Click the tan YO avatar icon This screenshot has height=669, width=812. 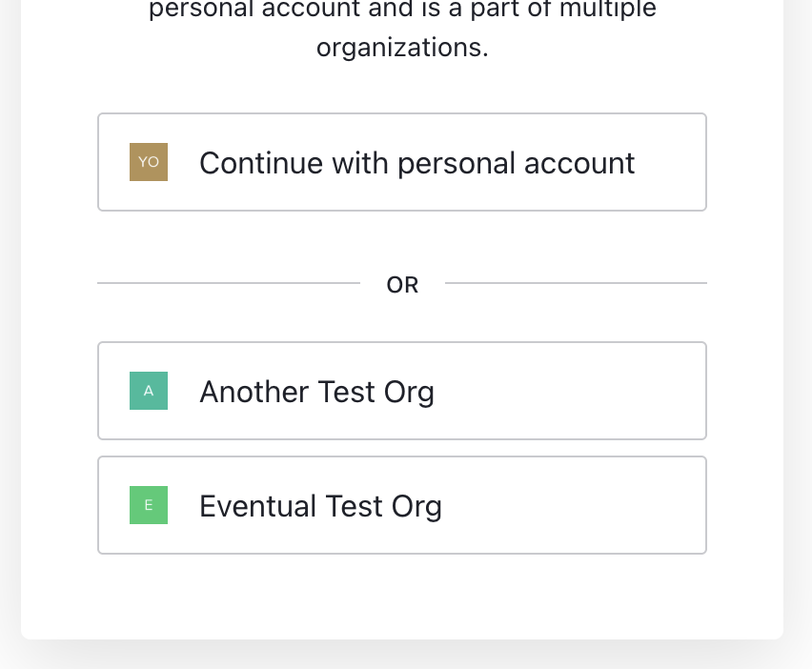(149, 162)
